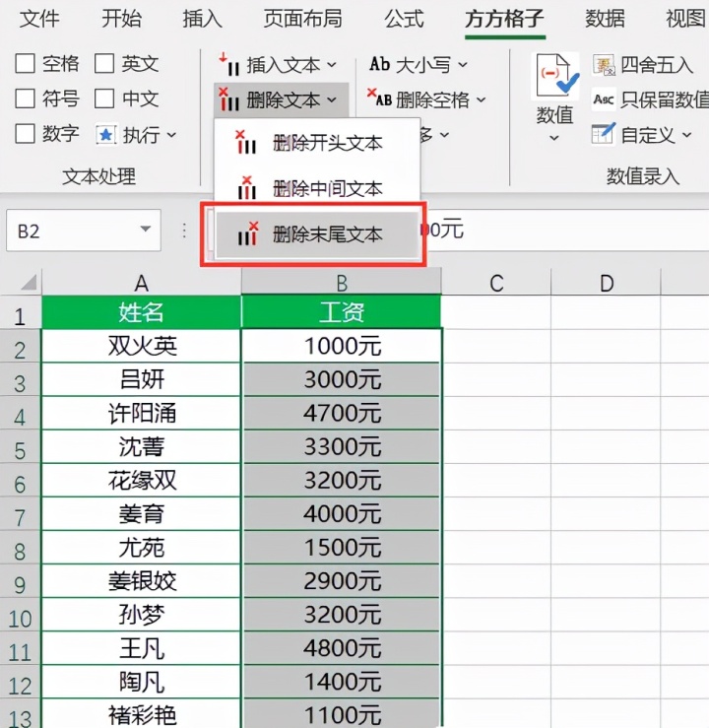
Task: Open the 文件 tab
Action: click(x=39, y=19)
